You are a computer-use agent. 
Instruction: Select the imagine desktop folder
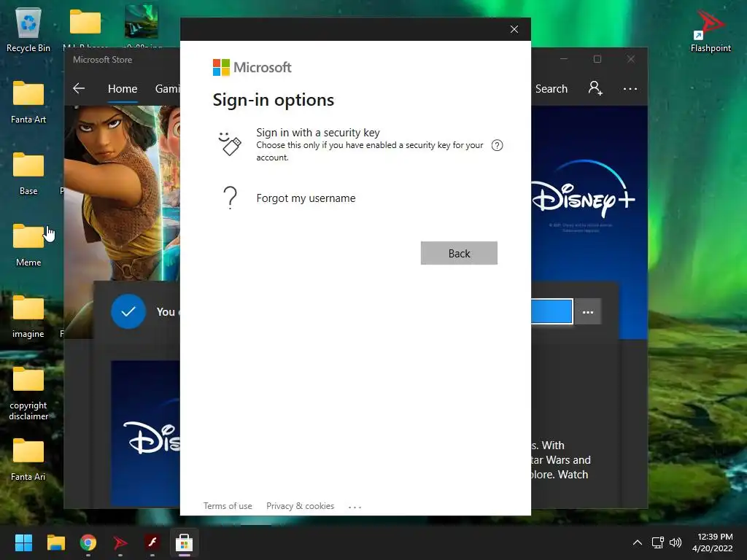(x=28, y=316)
